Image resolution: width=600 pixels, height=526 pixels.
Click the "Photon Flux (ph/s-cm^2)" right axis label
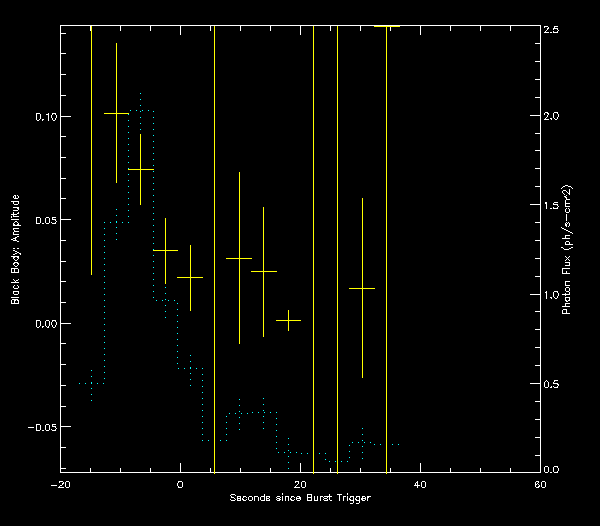click(567, 250)
